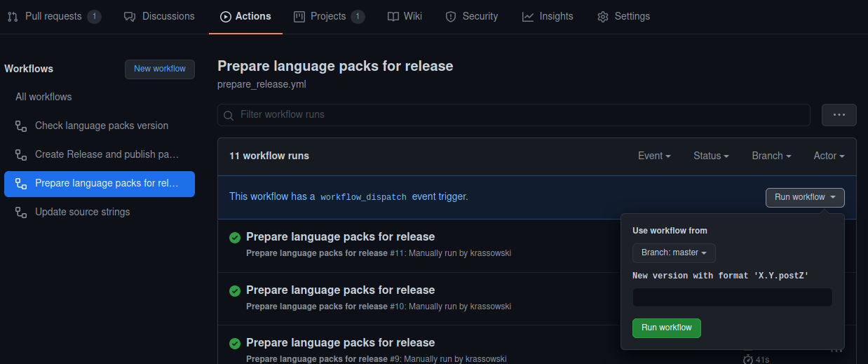Screen dimensions: 868x364
Task: Open the prepare_release.yml file link
Action: [x=262, y=84]
